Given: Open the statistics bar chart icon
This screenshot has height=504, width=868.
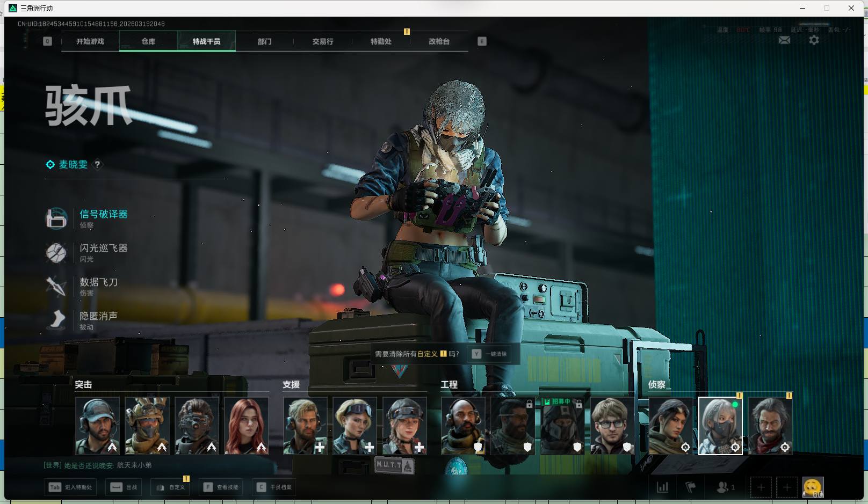Looking at the screenshot, I should 663,487.
